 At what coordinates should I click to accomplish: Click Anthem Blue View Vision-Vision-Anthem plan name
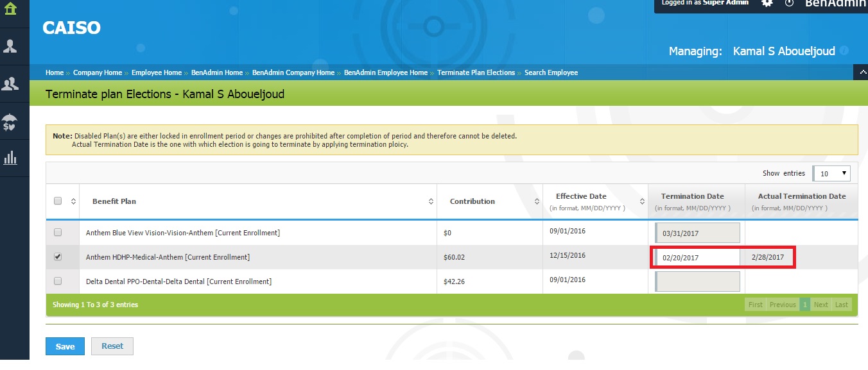tap(183, 233)
